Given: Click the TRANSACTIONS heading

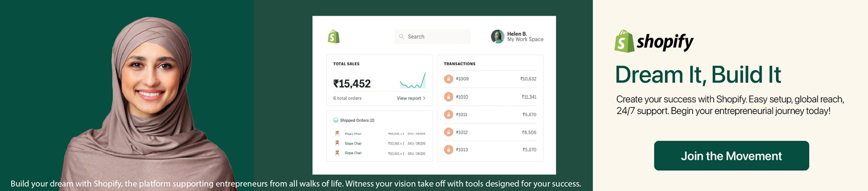Looking at the screenshot, I should tap(459, 64).
